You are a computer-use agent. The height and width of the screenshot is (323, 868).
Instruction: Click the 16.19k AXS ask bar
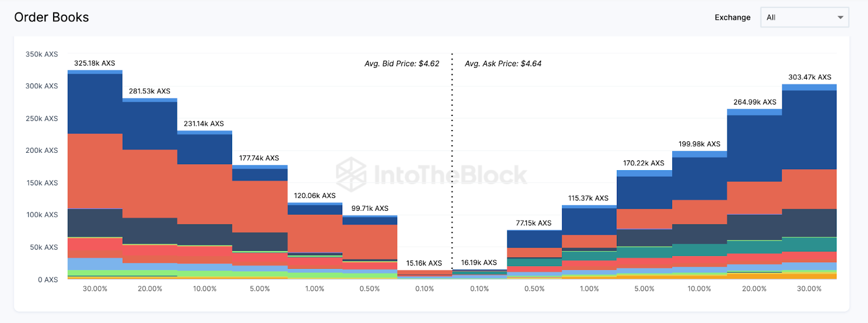coord(480,274)
